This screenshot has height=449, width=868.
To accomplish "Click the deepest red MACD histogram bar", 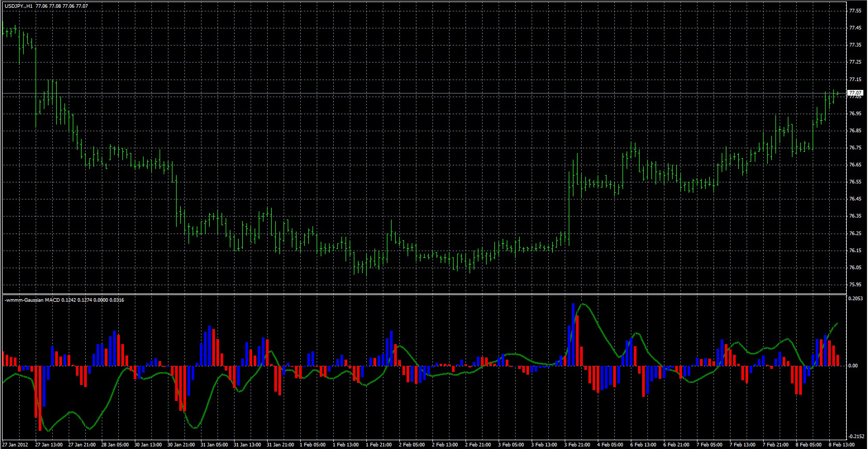I will (x=40, y=398).
